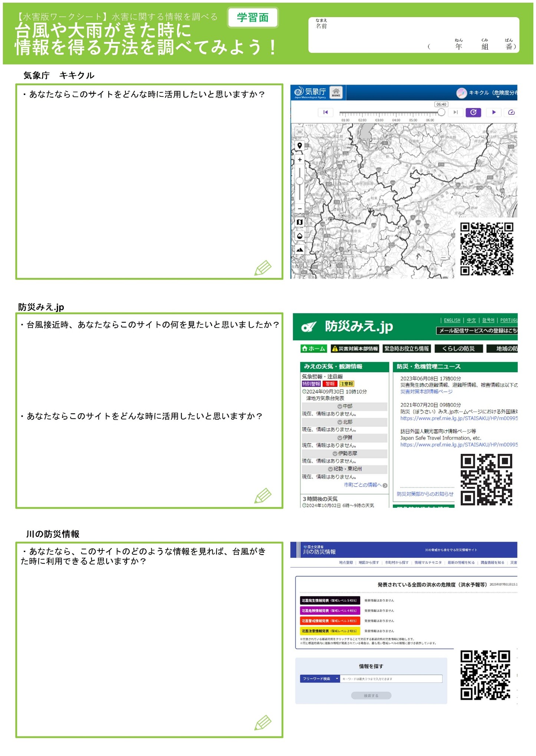
Task: Expand the 中部 region row
Action: pyautogui.click(x=345, y=406)
